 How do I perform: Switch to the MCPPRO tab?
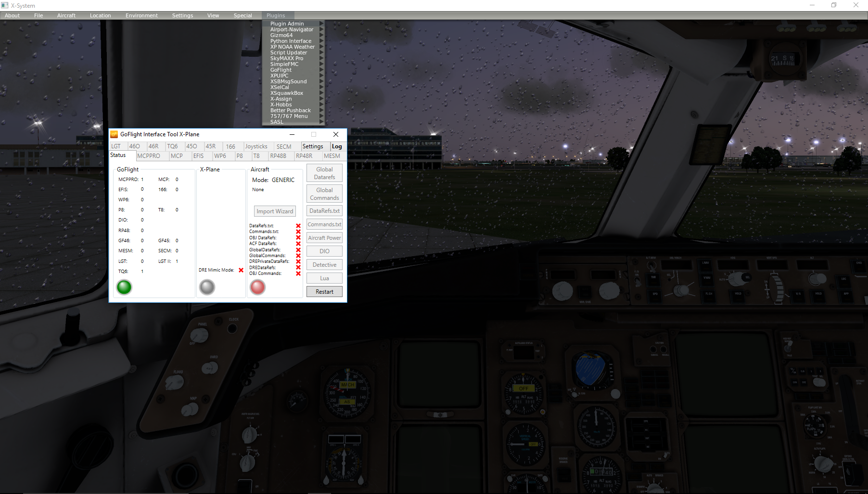149,156
